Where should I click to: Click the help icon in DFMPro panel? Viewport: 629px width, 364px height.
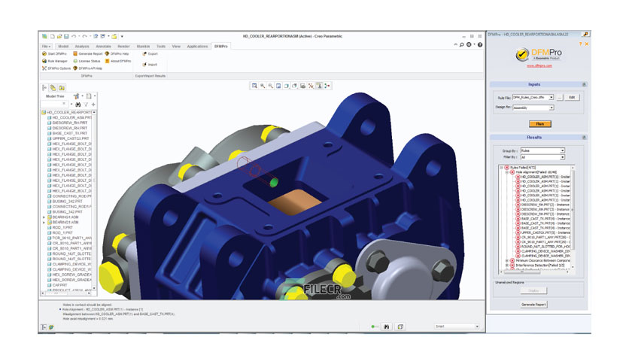pyautogui.click(x=580, y=44)
